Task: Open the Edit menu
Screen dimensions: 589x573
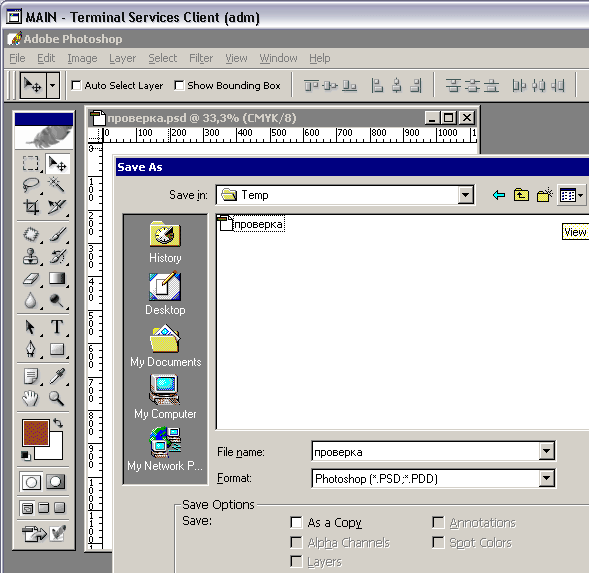Action: [46, 58]
